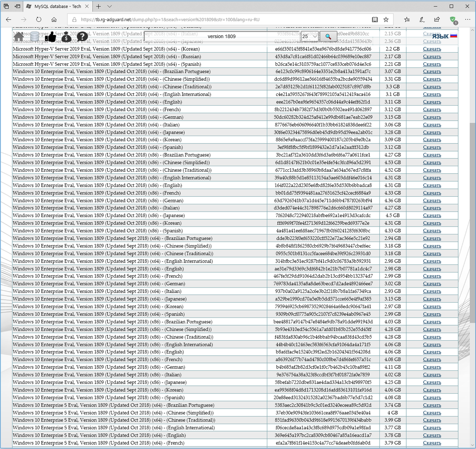
Task: Select the hash e66f350145f8841e53ea9676bd8de9417756c606
Action: [323, 49]
